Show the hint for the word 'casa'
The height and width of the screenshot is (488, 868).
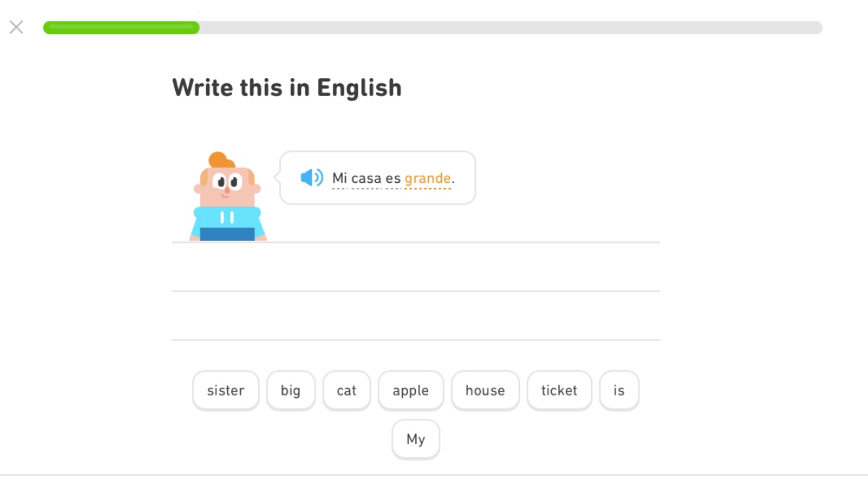[x=366, y=178]
